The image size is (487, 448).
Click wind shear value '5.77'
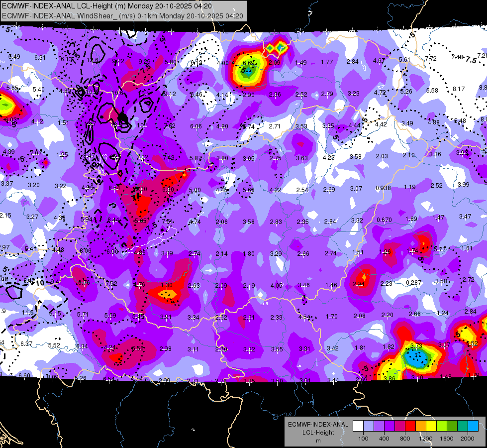(440, 249)
